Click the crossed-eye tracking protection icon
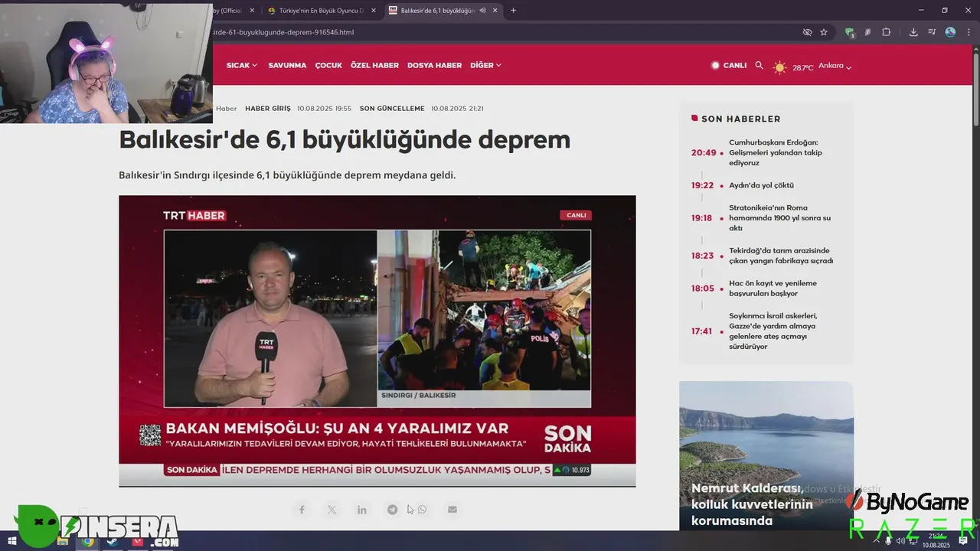The image size is (980, 551). [807, 32]
